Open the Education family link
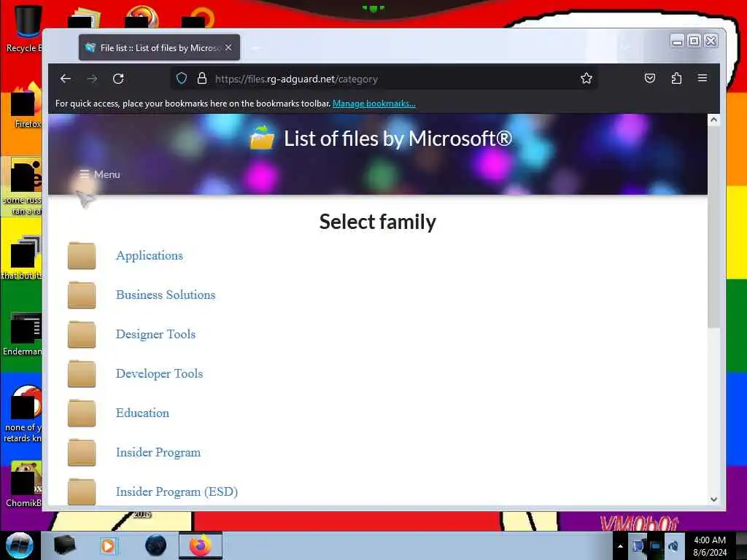Image resolution: width=747 pixels, height=560 pixels. coord(142,413)
